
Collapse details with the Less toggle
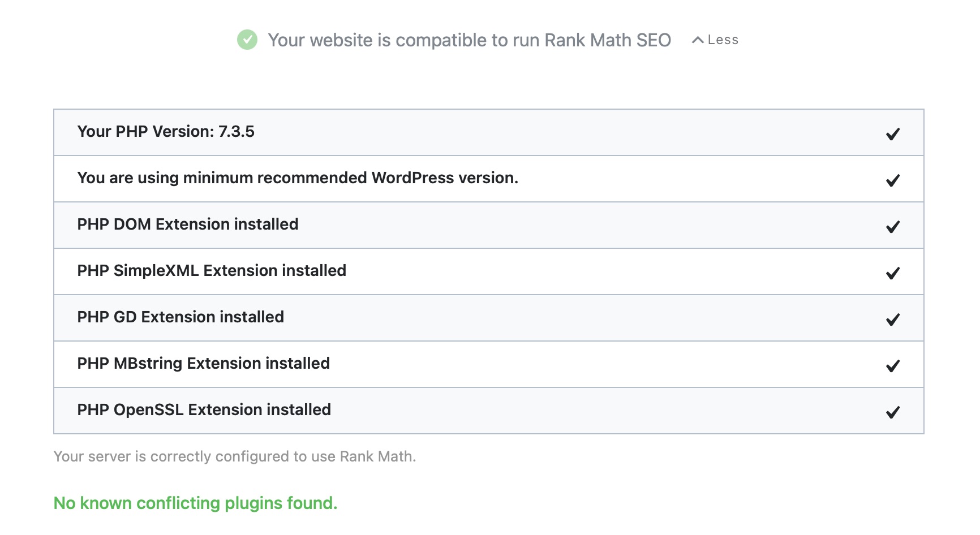pos(715,40)
